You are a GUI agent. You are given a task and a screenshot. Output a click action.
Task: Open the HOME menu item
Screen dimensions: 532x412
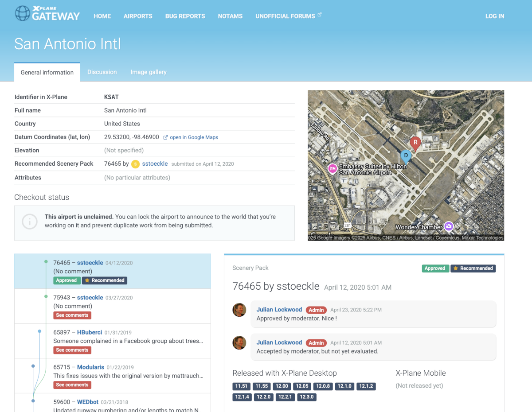pos(102,16)
